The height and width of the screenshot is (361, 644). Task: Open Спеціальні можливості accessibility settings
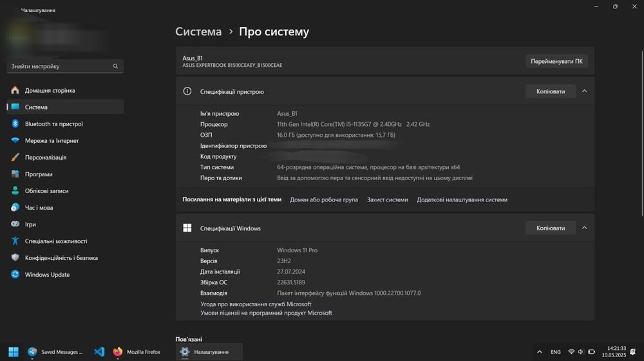(55, 241)
